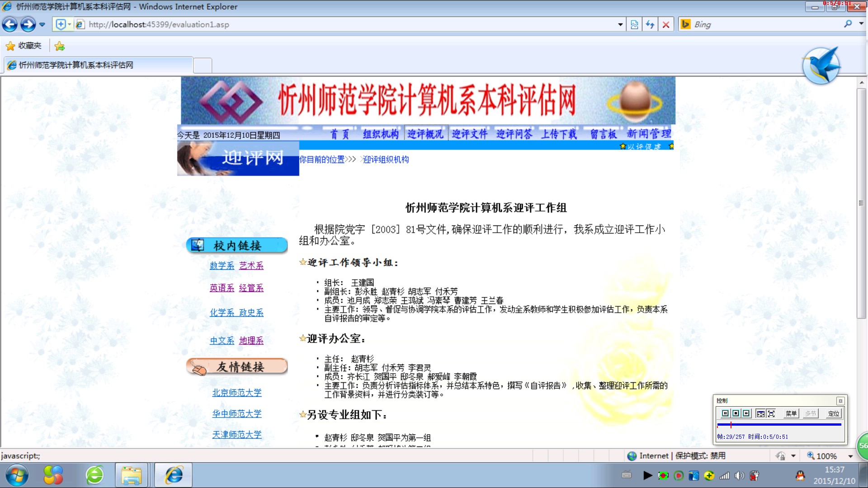Open the 天津师范大学 link
This screenshot has width=868, height=488.
click(x=237, y=434)
